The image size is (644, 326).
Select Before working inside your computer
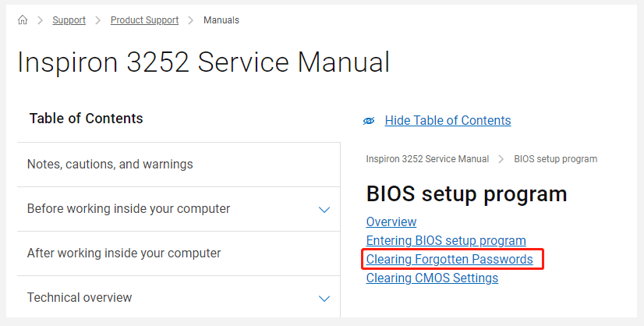click(129, 209)
